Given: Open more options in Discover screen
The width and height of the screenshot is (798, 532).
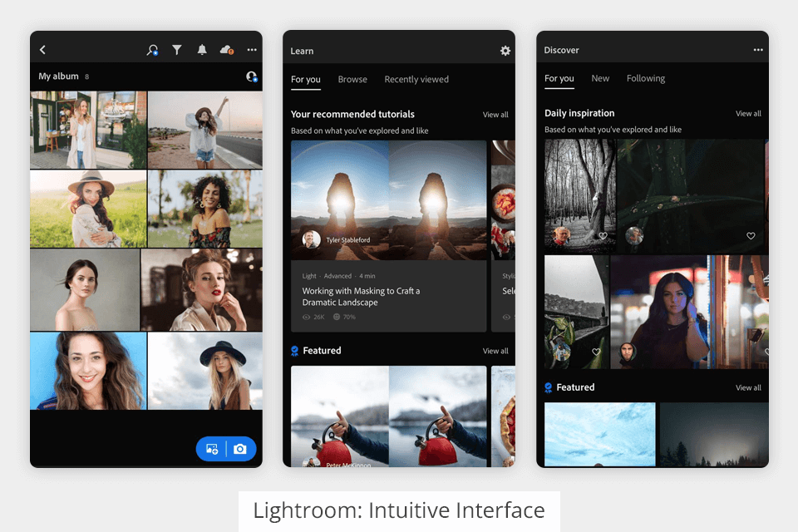Looking at the screenshot, I should [758, 49].
